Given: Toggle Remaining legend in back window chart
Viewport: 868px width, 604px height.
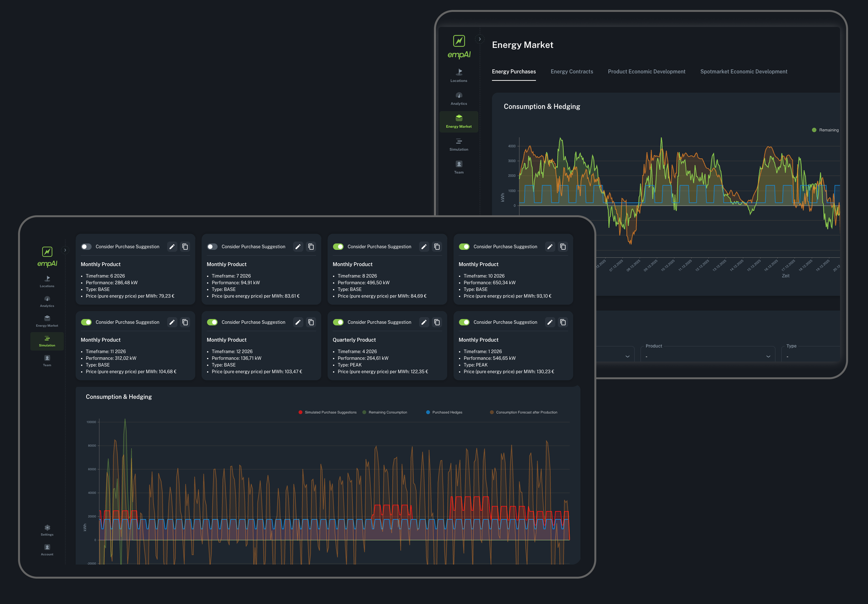Looking at the screenshot, I should tap(825, 130).
